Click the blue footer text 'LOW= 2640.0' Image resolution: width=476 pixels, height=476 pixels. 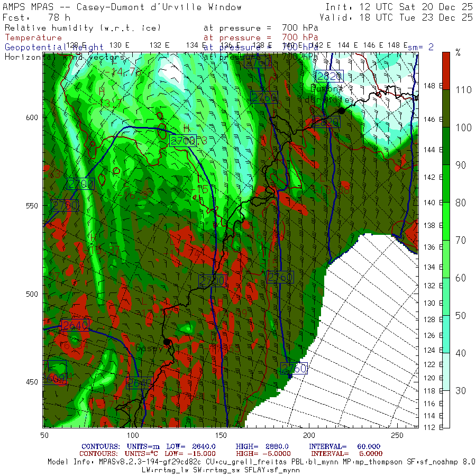click(191, 446)
